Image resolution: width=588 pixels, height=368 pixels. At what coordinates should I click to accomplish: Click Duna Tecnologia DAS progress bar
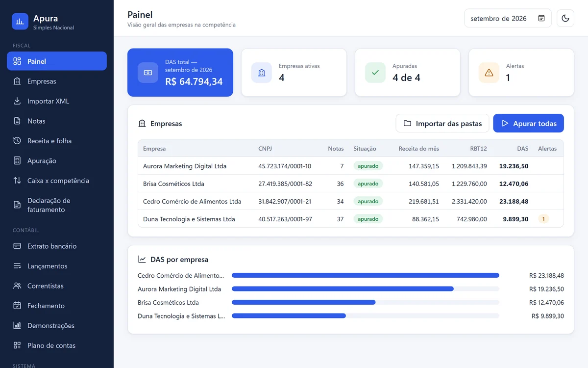(x=366, y=316)
